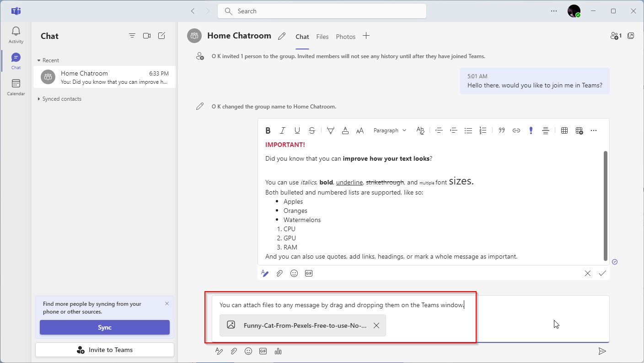This screenshot has width=644, height=363.
Task: Toggle underline formatting
Action: 297,130
